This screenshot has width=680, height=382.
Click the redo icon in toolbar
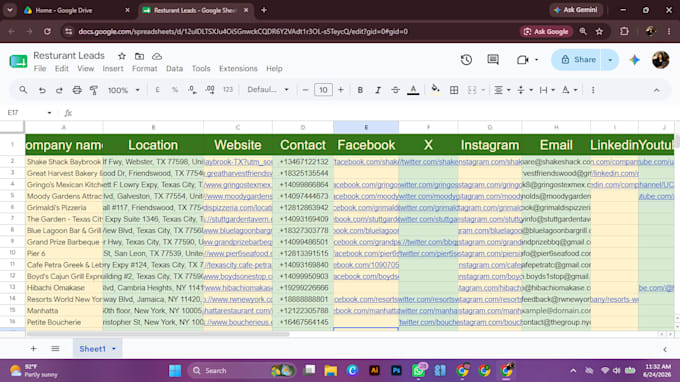point(59,90)
